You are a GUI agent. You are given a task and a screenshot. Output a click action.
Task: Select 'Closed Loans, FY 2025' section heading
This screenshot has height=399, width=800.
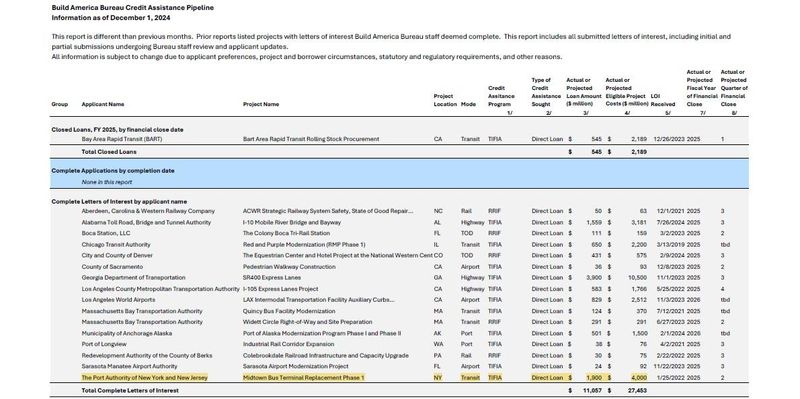pos(117,130)
